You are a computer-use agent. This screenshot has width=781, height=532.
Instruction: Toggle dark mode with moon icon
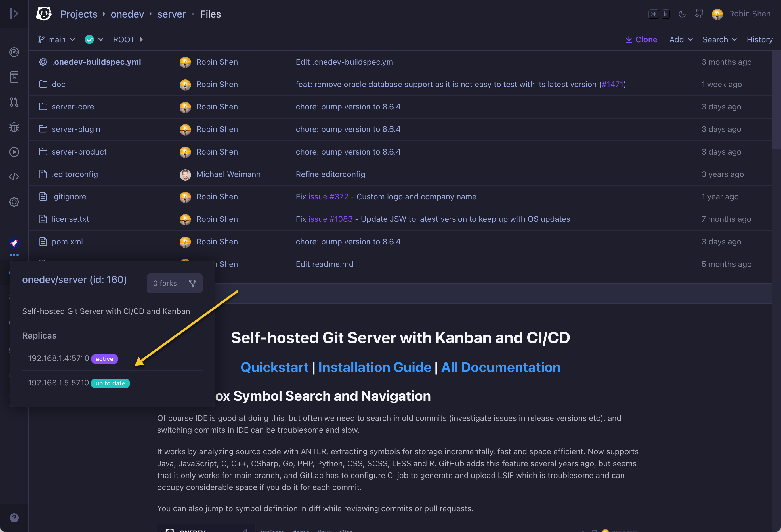tap(682, 14)
